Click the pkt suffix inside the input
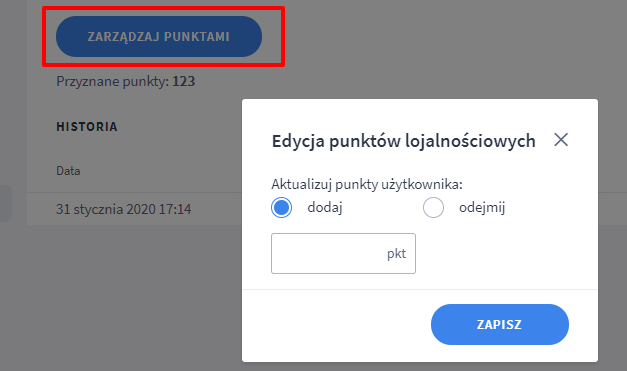This screenshot has width=627, height=371. point(396,253)
